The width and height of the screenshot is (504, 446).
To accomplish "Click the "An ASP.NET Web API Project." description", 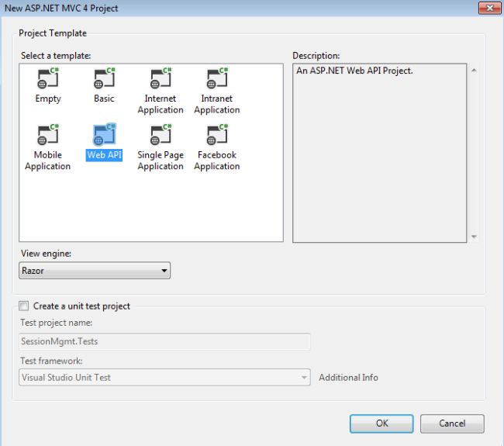I will point(354,71).
